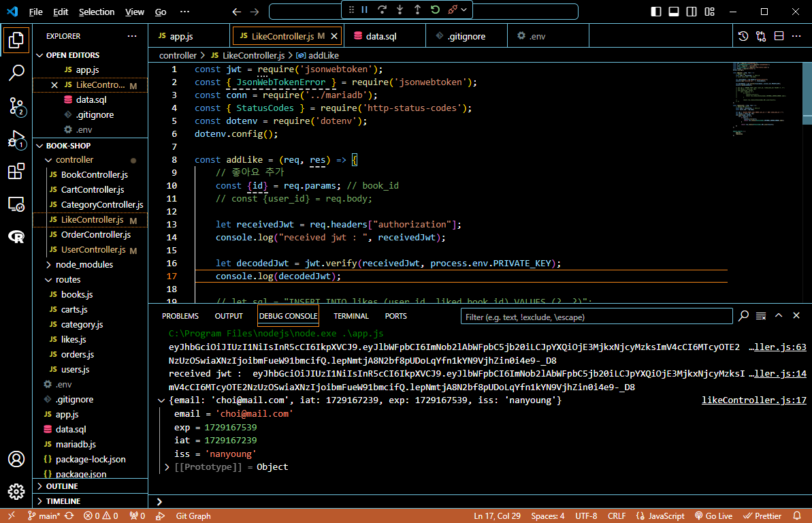The height and width of the screenshot is (523, 812).
Task: Switch to .env editor tab
Action: click(537, 36)
